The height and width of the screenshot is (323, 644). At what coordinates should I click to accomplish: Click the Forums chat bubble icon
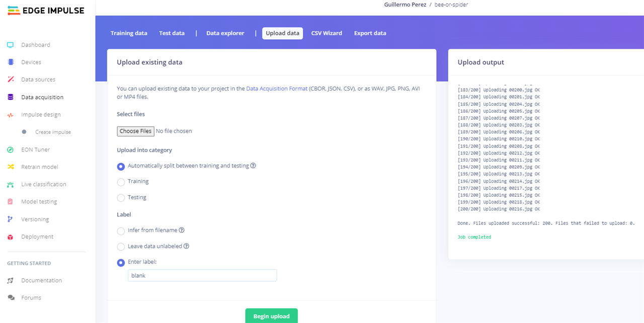[x=11, y=298]
